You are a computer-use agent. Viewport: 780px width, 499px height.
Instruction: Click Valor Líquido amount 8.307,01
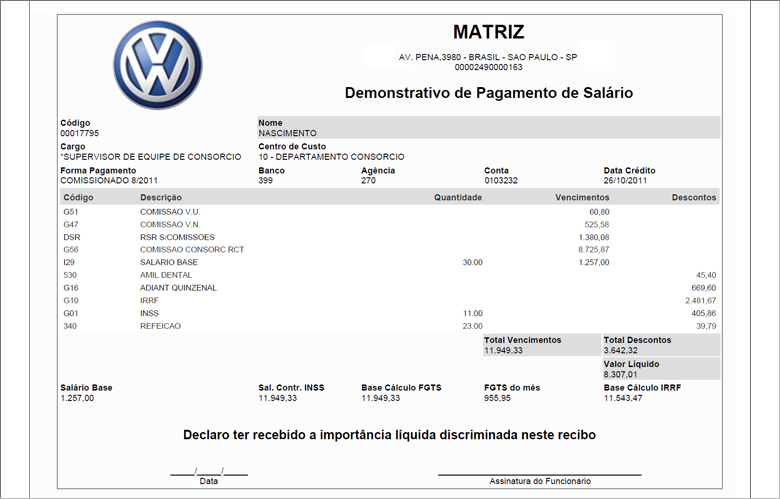click(620, 375)
